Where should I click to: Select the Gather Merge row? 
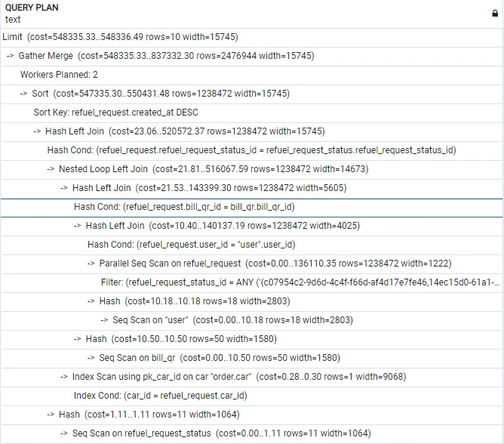[160, 55]
